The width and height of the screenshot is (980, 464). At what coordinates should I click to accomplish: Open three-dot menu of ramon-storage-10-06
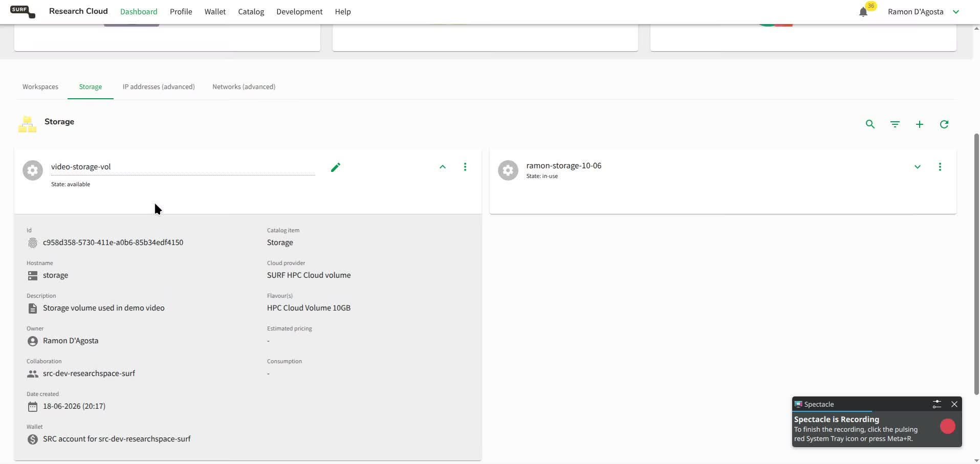(x=940, y=167)
